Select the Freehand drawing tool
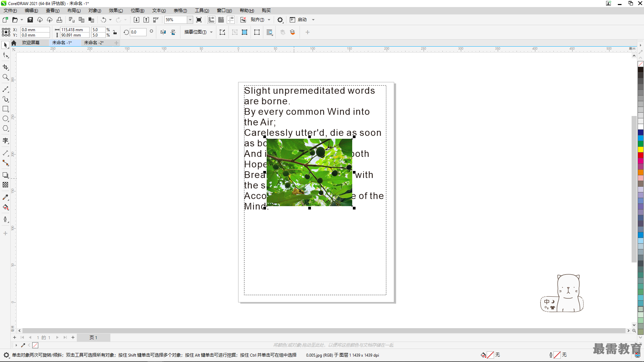Image resolution: width=644 pixels, height=362 pixels. (x=5, y=89)
